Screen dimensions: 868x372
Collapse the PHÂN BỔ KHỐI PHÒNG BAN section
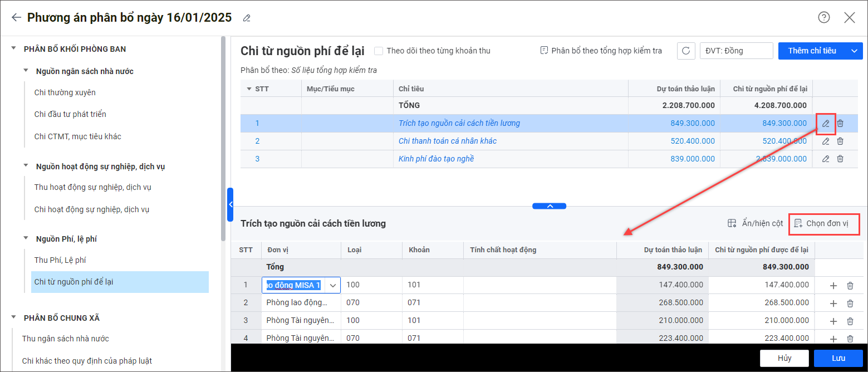tap(14, 49)
